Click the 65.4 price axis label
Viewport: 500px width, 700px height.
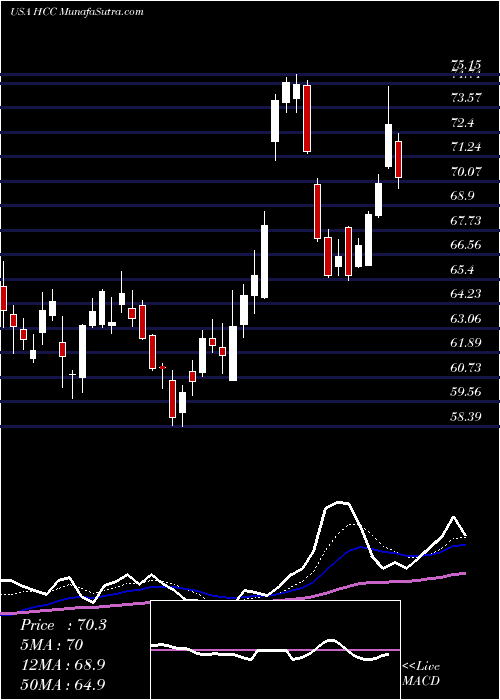[462, 269]
